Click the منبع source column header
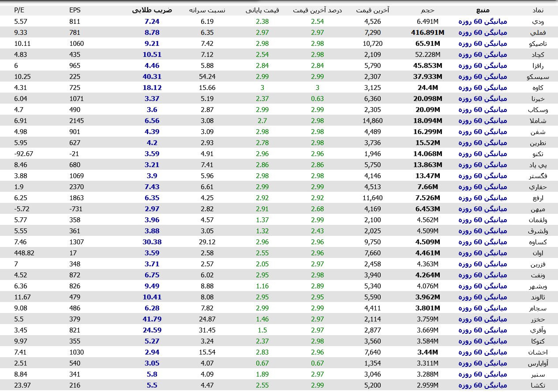558x392 pixels. [483, 10]
